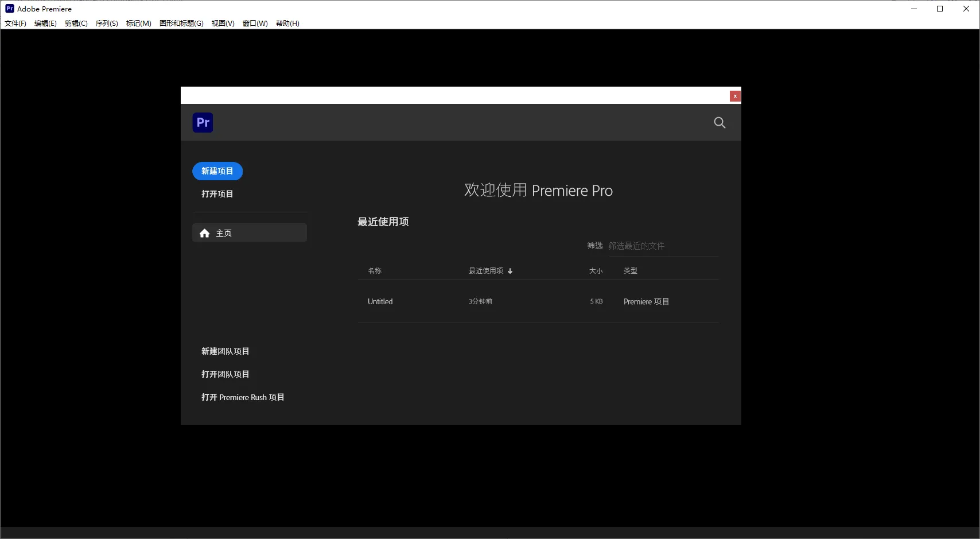This screenshot has width=980, height=539.
Task: Click the 新建项目 button
Action: point(217,170)
